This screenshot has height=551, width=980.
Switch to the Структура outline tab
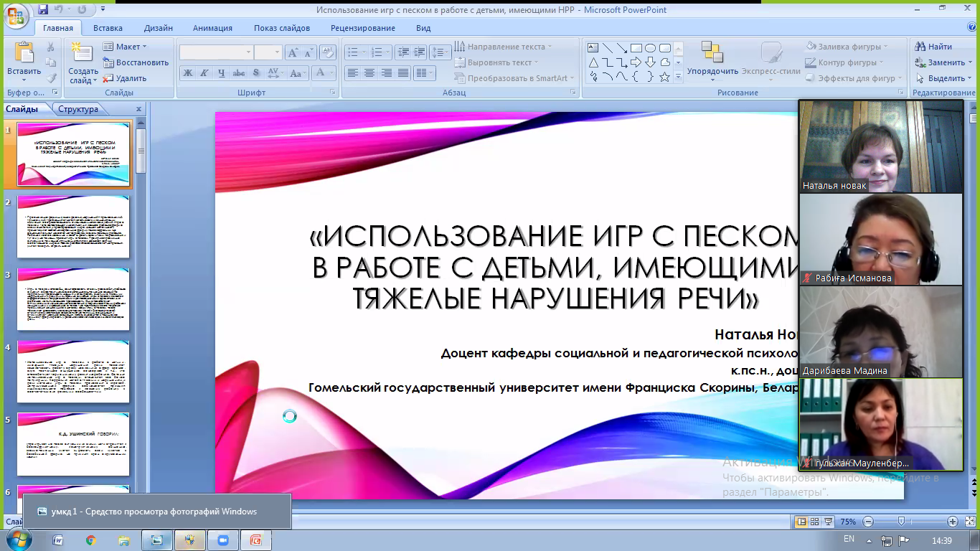[x=78, y=109]
